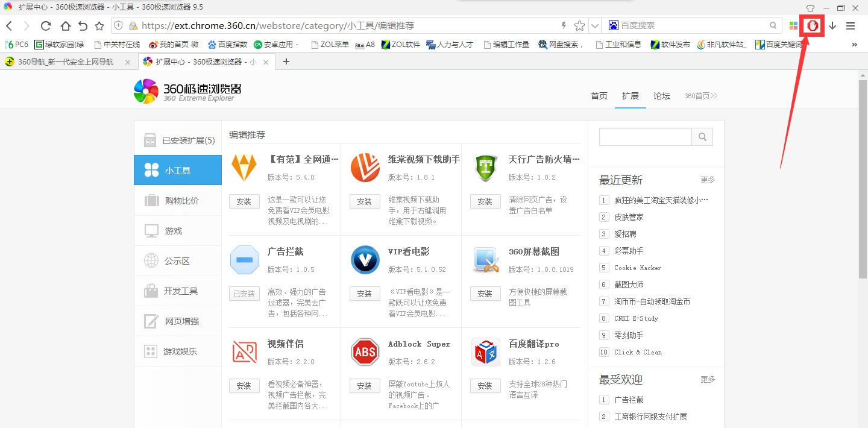Click the lightning speed-mode icon in address bar
The width and height of the screenshot is (868, 428).
(564, 26)
